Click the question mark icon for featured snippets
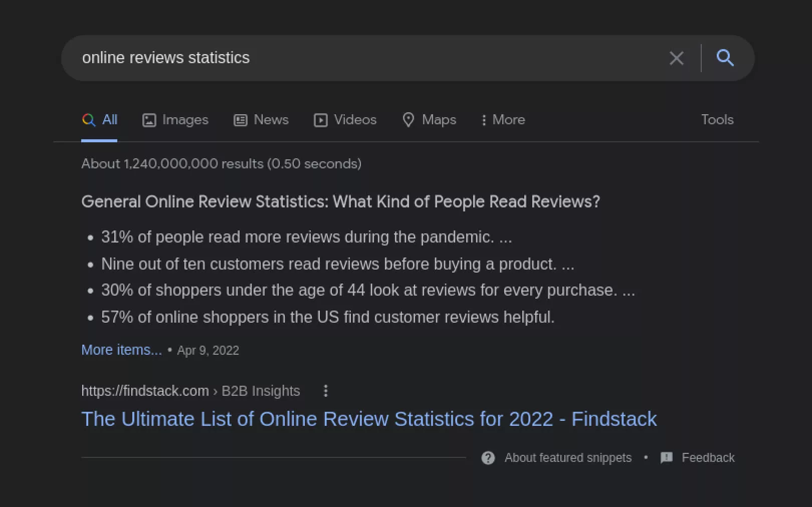The width and height of the screenshot is (812, 507). 488,458
